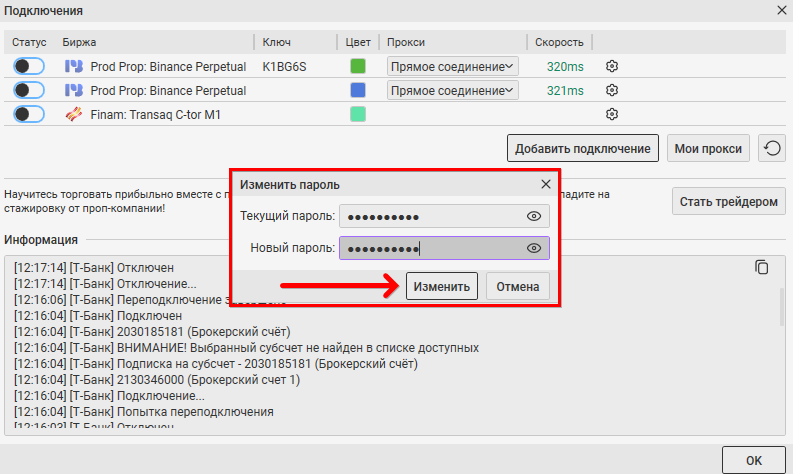Copy the information log to clipboard
The height and width of the screenshot is (474, 793).
coord(762,267)
